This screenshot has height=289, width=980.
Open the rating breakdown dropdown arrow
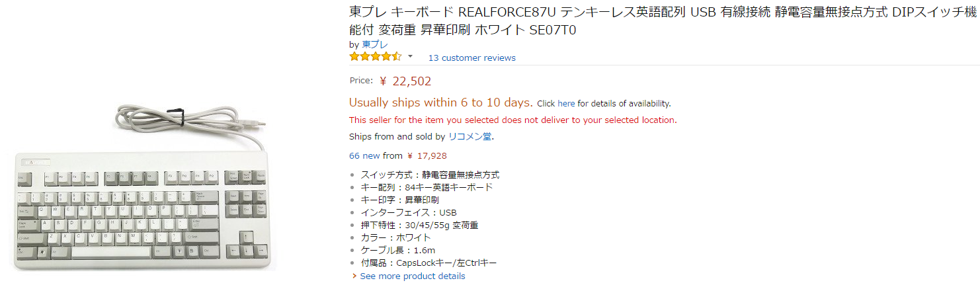coord(410,56)
